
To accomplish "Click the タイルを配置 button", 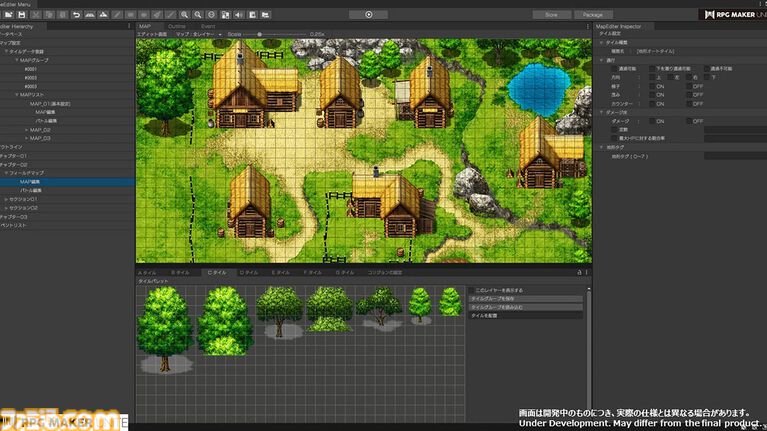I will [525, 316].
